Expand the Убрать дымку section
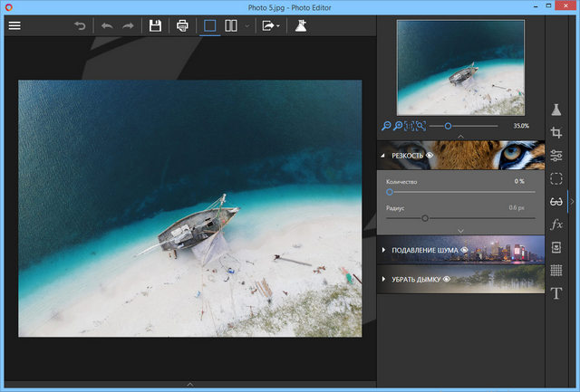This screenshot has width=580, height=392. [384, 279]
